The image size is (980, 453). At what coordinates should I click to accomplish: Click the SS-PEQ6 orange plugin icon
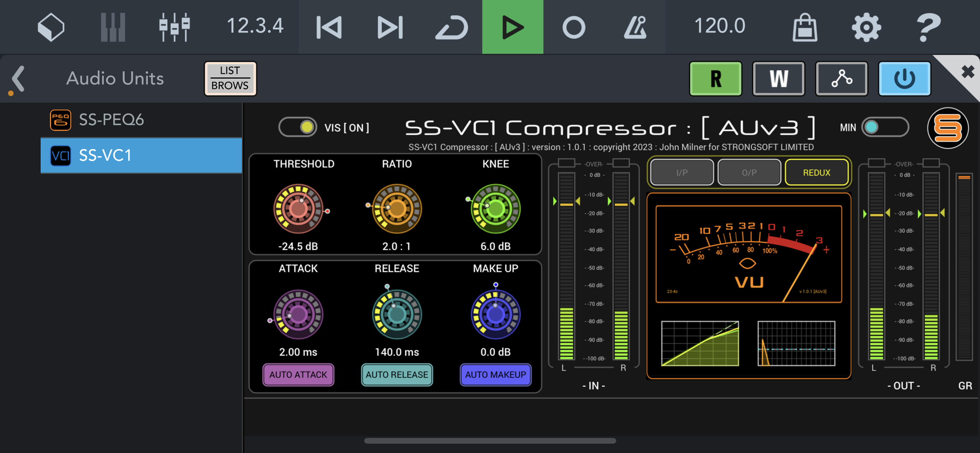[60, 120]
